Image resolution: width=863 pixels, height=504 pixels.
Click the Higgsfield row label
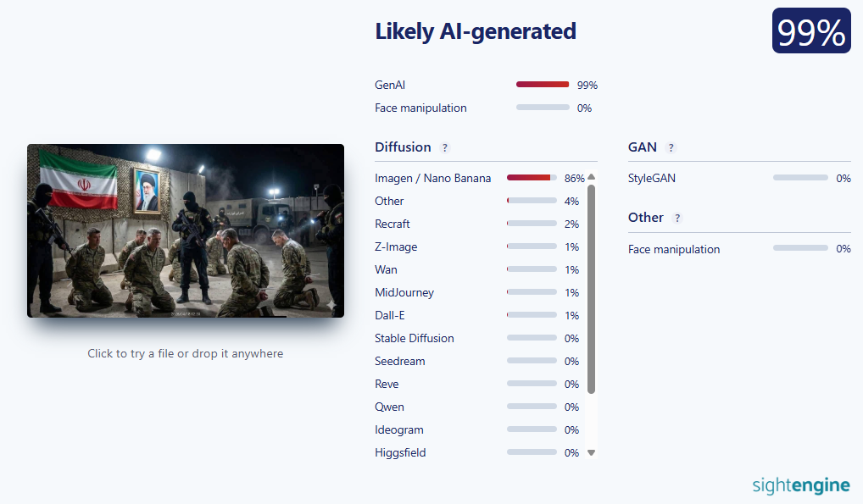[400, 452]
